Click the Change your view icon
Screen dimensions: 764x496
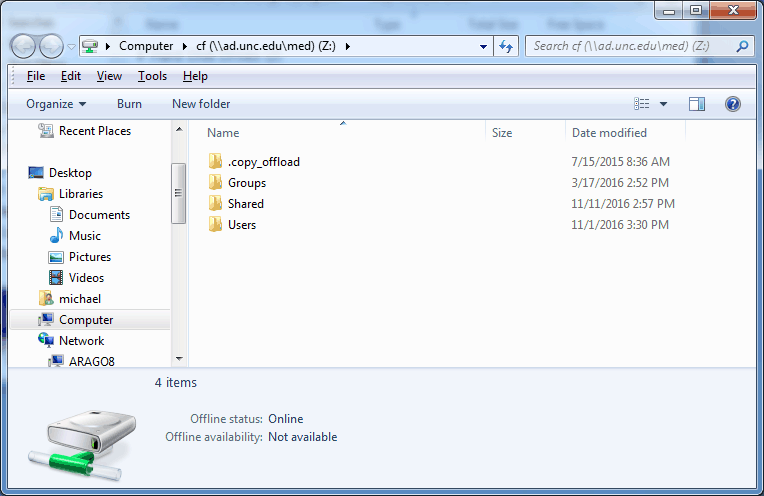(642, 104)
